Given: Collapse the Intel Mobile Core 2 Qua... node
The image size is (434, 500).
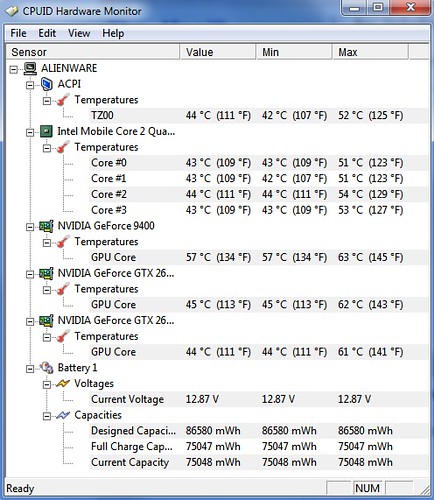Looking at the screenshot, I should pyautogui.click(x=30, y=133).
